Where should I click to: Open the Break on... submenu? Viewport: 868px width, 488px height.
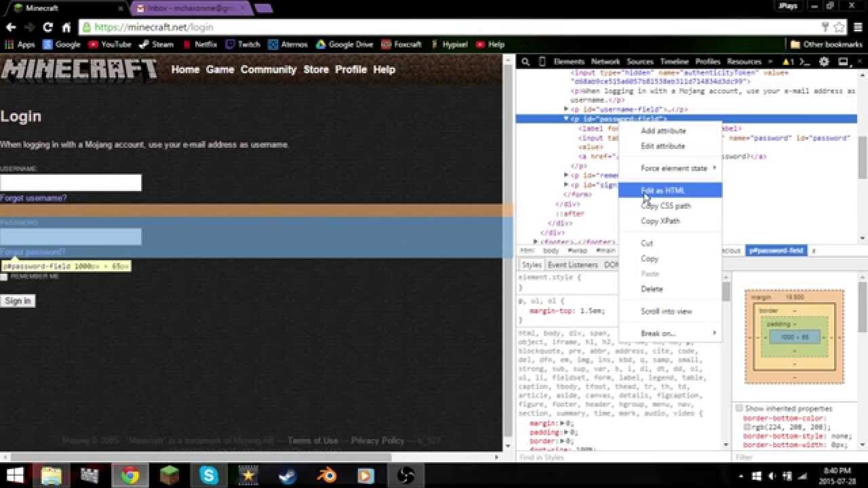670,333
